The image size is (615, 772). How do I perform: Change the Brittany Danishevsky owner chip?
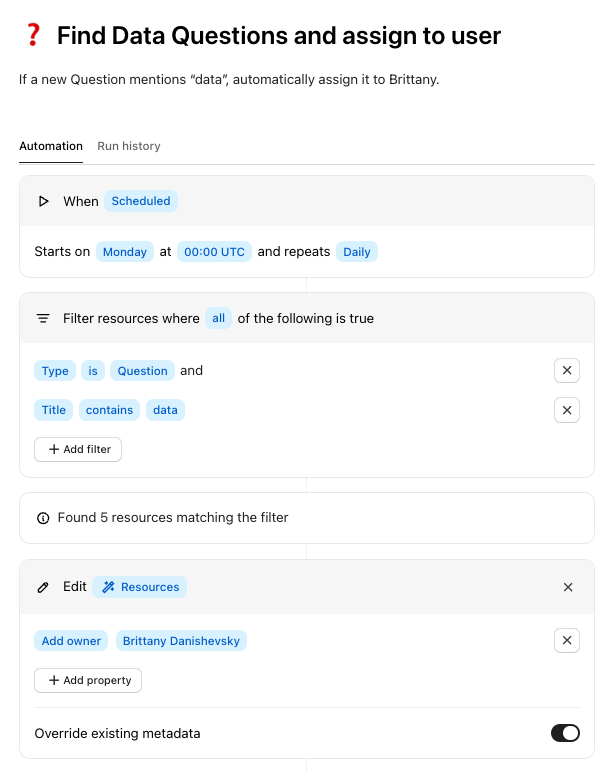tap(181, 641)
